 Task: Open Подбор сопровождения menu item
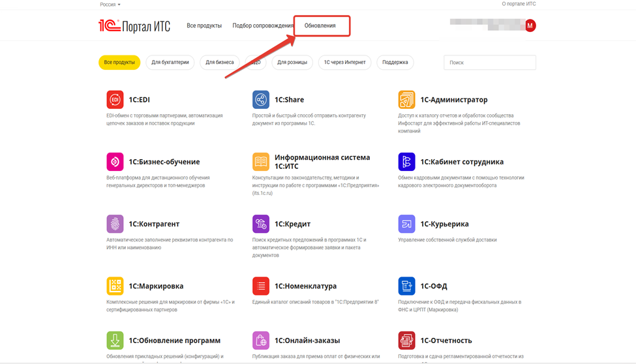262,25
